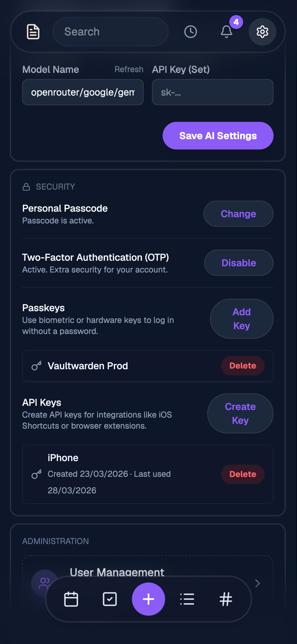The height and width of the screenshot is (644, 297).
Task: Open settings with the gear icon
Action: [262, 32]
